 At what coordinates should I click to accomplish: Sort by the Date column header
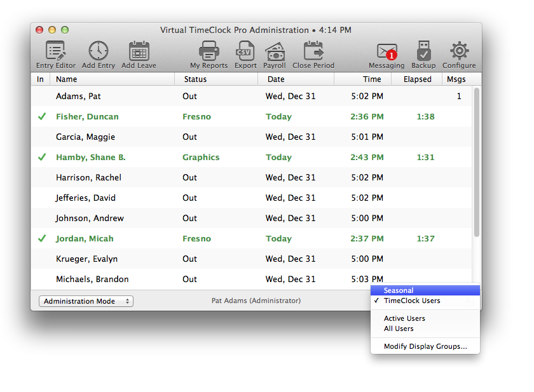coord(296,79)
